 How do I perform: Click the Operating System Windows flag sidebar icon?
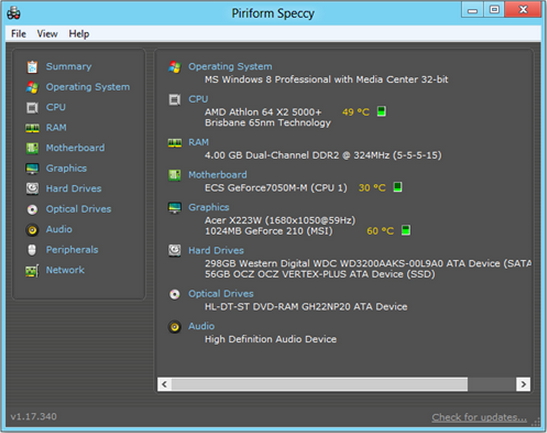[x=32, y=87]
